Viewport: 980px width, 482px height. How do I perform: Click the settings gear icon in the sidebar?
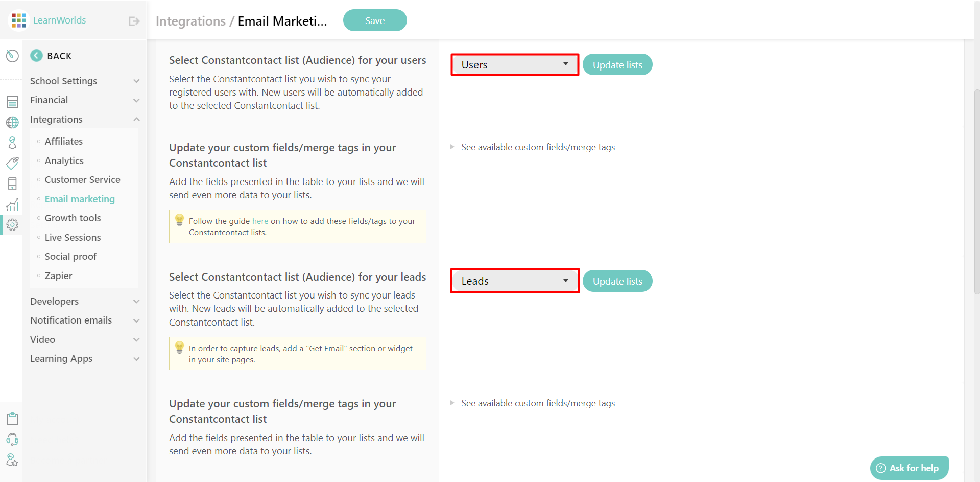pyautogui.click(x=12, y=224)
